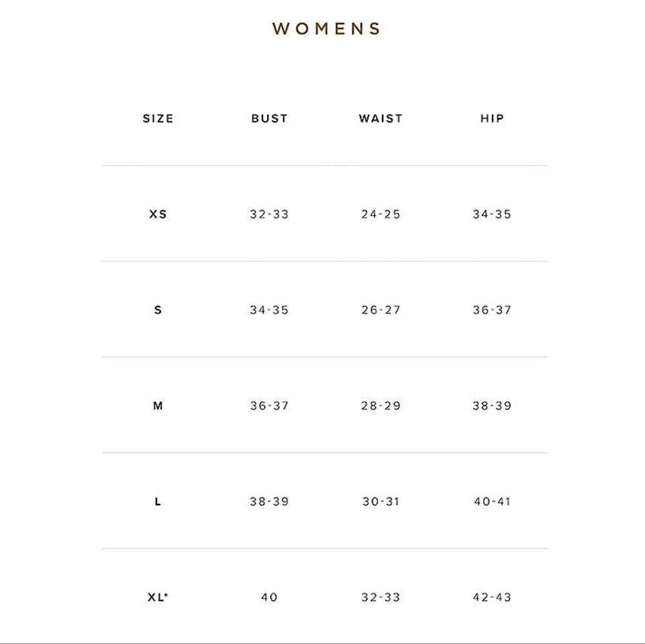The width and height of the screenshot is (645, 644).
Task: Click the BUST column header
Action: (x=270, y=119)
